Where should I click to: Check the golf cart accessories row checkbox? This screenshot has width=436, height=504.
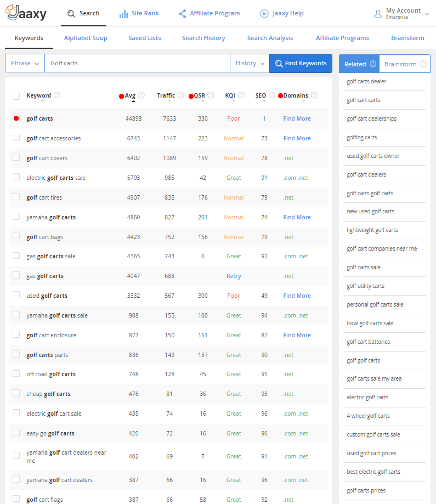pos(16,138)
